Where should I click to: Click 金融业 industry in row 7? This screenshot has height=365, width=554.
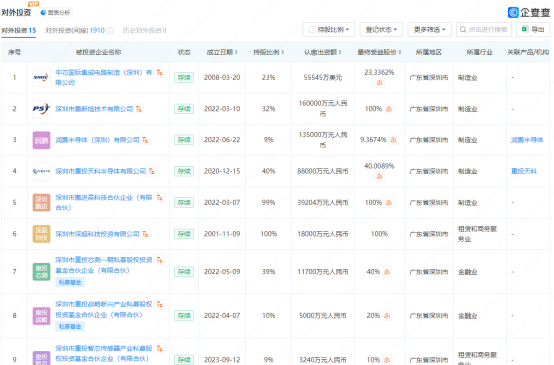pyautogui.click(x=467, y=272)
